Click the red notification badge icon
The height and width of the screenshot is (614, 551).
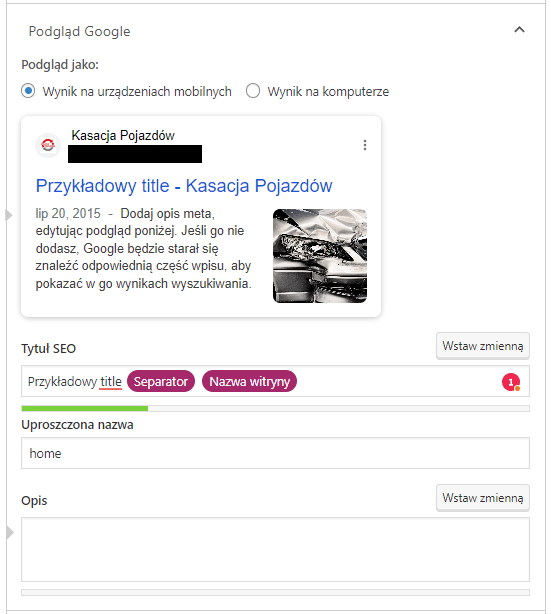511,382
